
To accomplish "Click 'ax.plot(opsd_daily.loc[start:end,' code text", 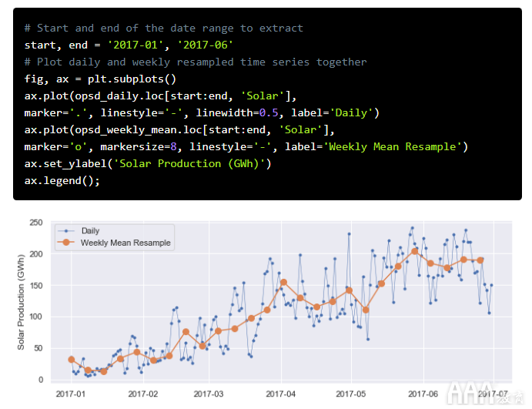I will point(129,96).
